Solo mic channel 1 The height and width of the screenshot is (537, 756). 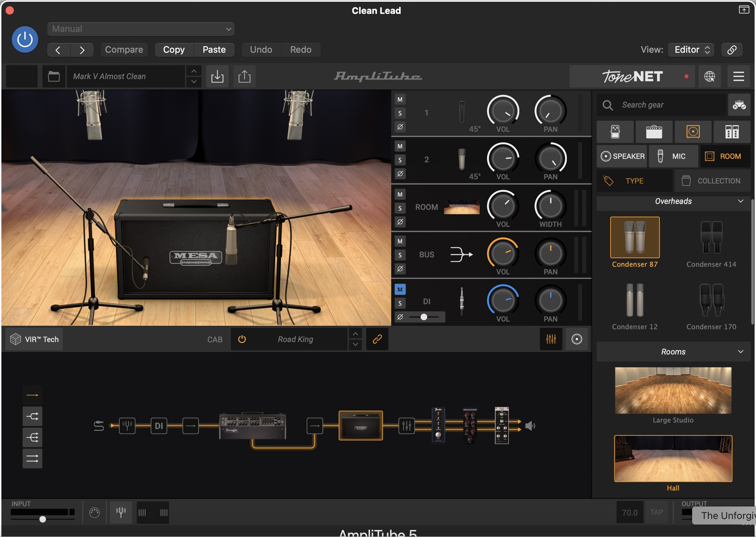tap(400, 113)
